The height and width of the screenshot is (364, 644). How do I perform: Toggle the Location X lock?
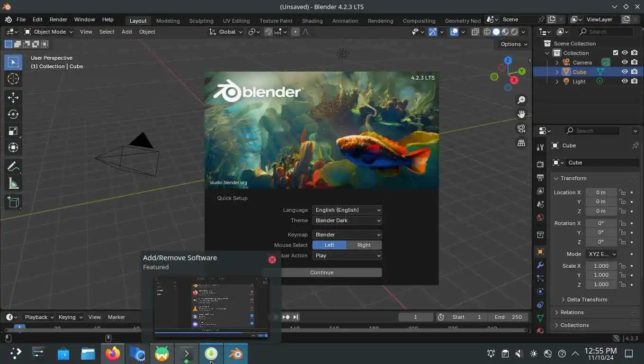tap(622, 192)
